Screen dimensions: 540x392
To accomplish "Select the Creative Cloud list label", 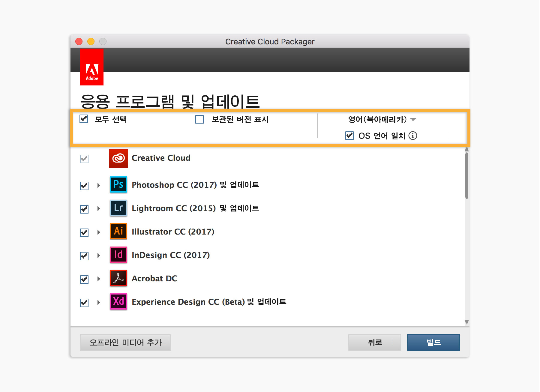I will [161, 158].
